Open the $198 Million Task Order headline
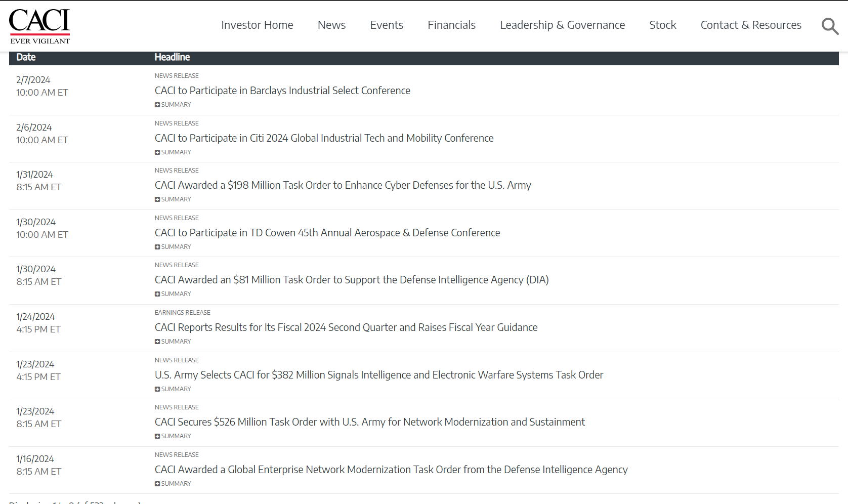The image size is (848, 504). click(x=343, y=185)
